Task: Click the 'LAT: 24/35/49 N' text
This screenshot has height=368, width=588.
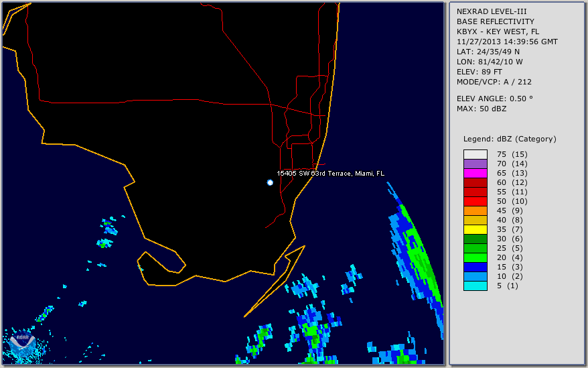Action: (x=488, y=52)
